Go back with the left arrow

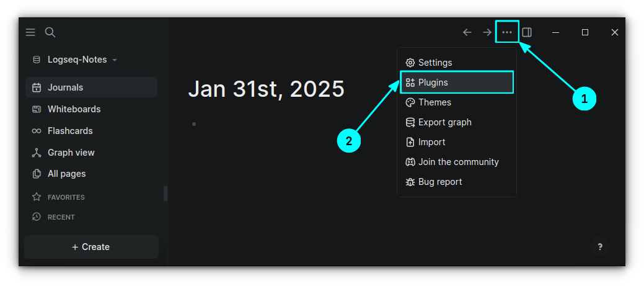coord(467,32)
